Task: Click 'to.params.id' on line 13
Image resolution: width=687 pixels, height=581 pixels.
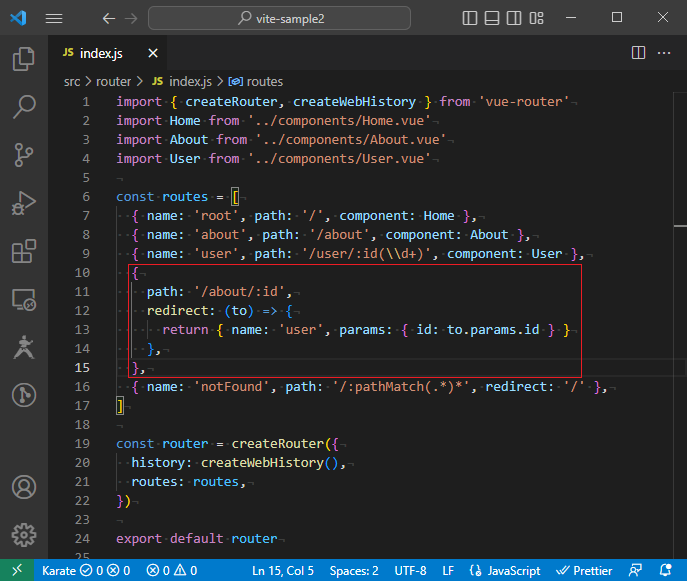Action: pyautogui.click(x=493, y=329)
